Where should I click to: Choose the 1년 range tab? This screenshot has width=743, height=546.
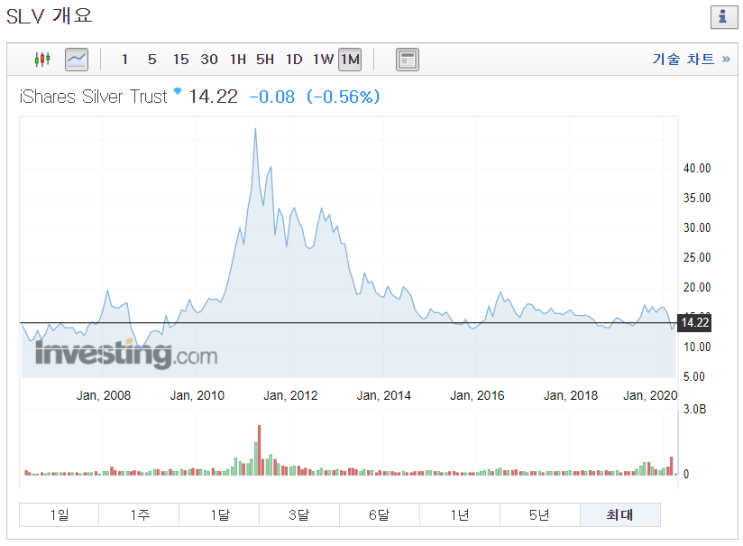pyautogui.click(x=460, y=515)
